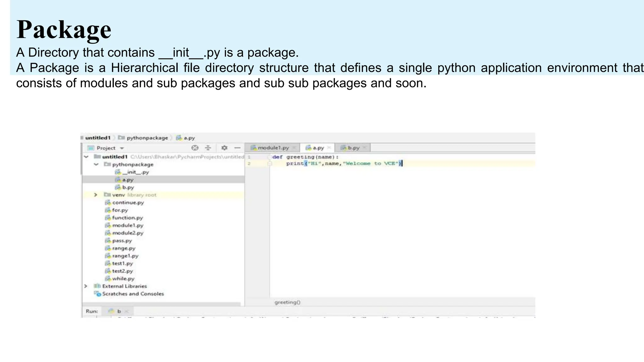Screen dimensions: 644x362
Task: Switch to the a.py editor tab
Action: (x=318, y=148)
